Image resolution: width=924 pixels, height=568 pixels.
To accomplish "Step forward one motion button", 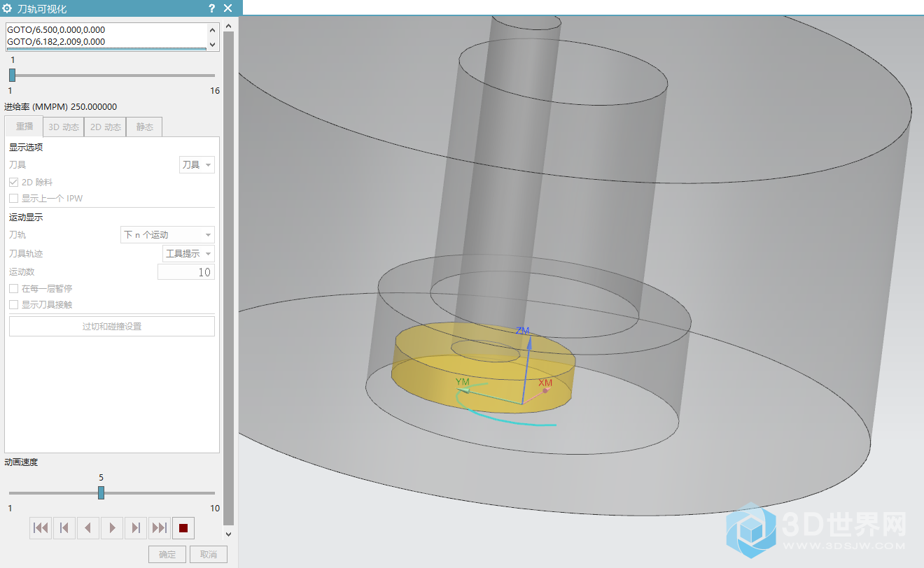I will pyautogui.click(x=136, y=527).
